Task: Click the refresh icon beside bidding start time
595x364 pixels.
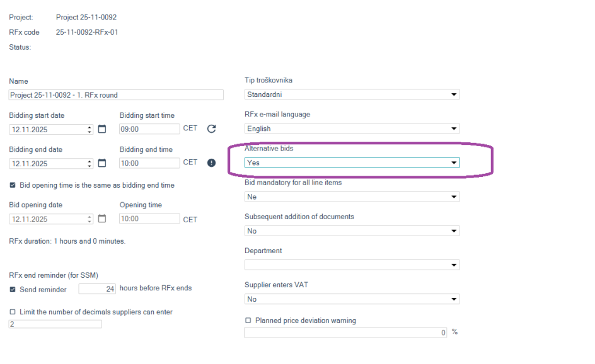Action: point(211,128)
